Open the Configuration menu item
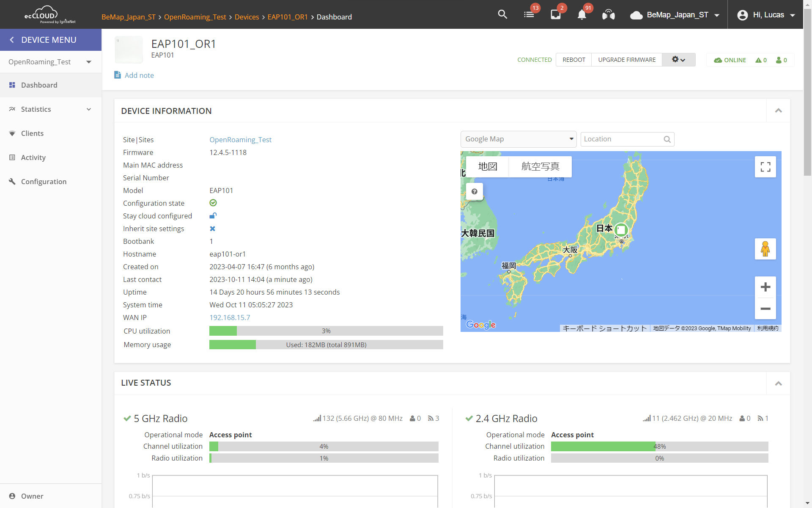The height and width of the screenshot is (508, 812). pos(44,182)
